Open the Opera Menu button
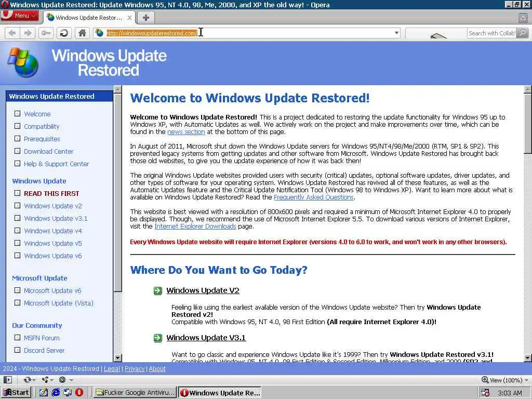Viewport: 532px width, 399px height. [20, 16]
